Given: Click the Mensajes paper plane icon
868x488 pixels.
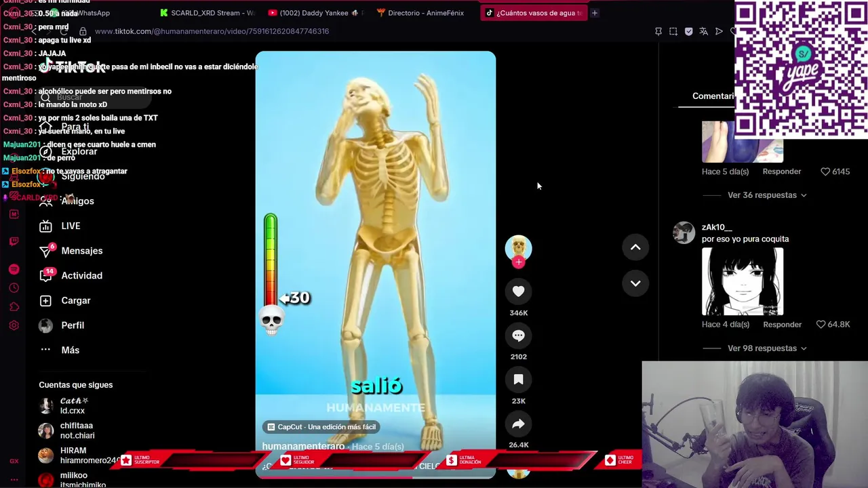Looking at the screenshot, I should (x=45, y=251).
